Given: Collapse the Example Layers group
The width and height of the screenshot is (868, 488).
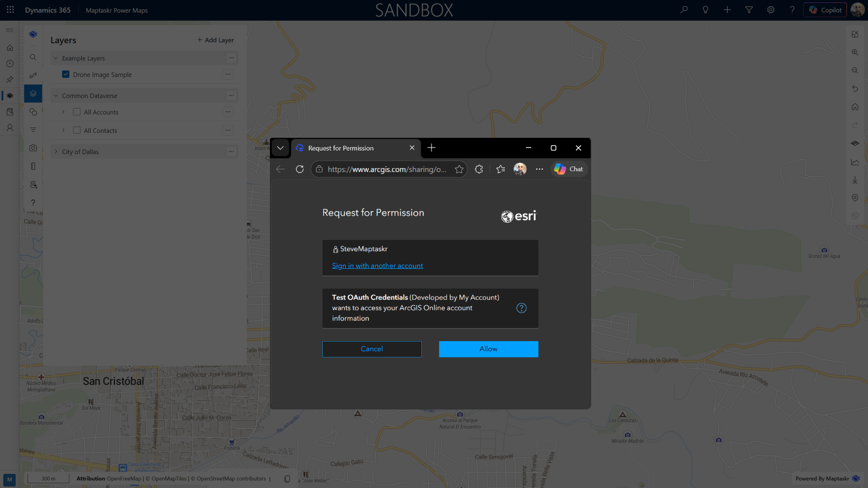Looking at the screenshot, I should point(56,58).
